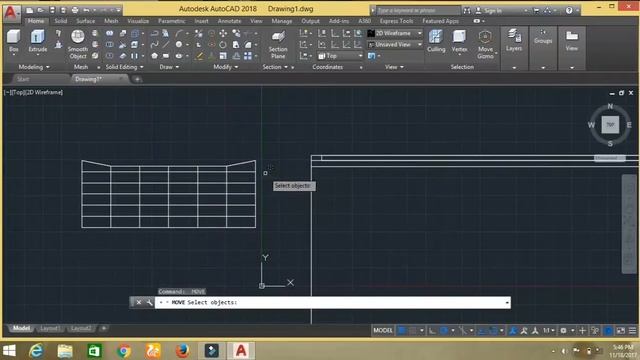Open the Section Plane tool
Screen dimensions: 640x360
(278, 44)
